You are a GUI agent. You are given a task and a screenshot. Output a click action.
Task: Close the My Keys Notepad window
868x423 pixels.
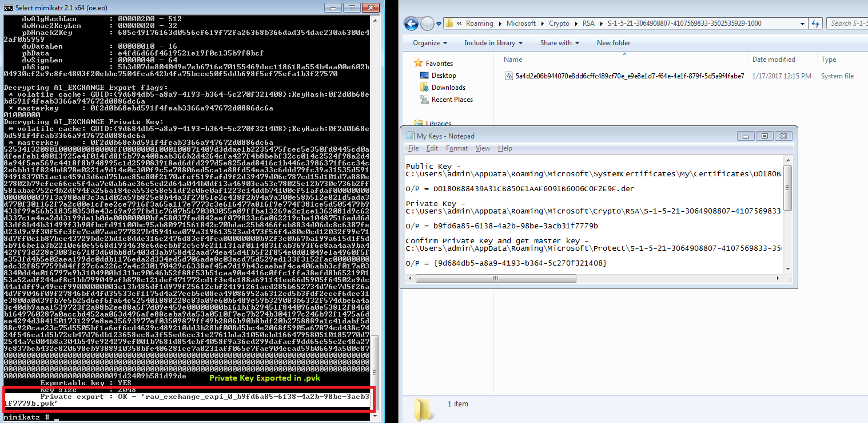(782, 136)
